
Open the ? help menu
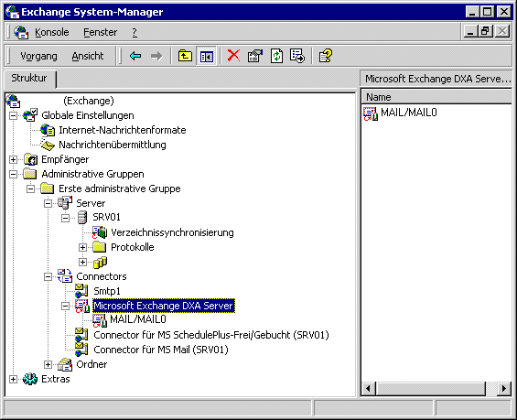tap(135, 32)
